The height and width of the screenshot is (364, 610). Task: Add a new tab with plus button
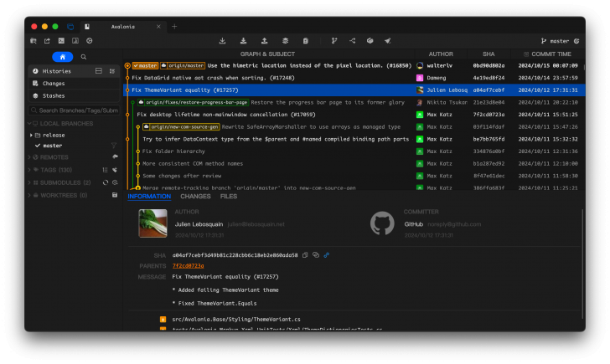coord(174,27)
